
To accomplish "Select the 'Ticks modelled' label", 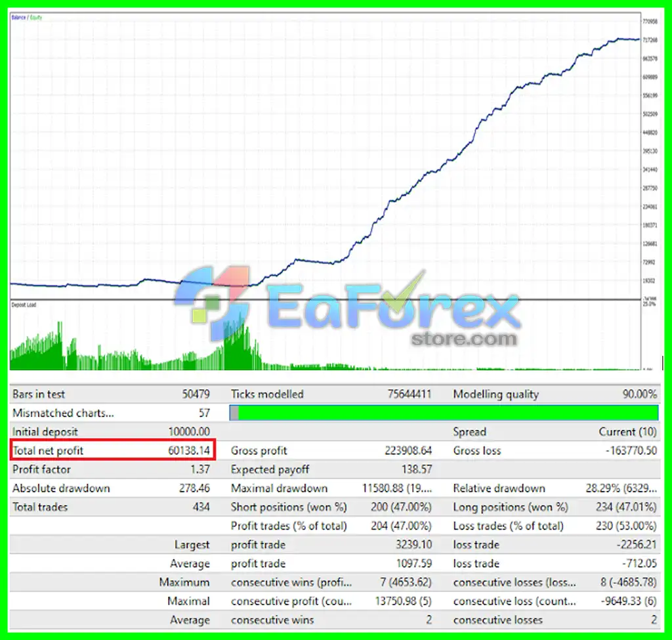I will pos(267,395).
